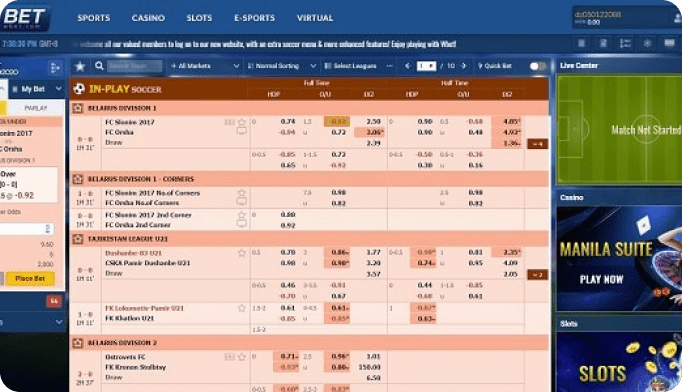The width and height of the screenshot is (682, 392).
Task: Open the stats icon for FC Slonim 2017 match
Action: click(x=230, y=122)
